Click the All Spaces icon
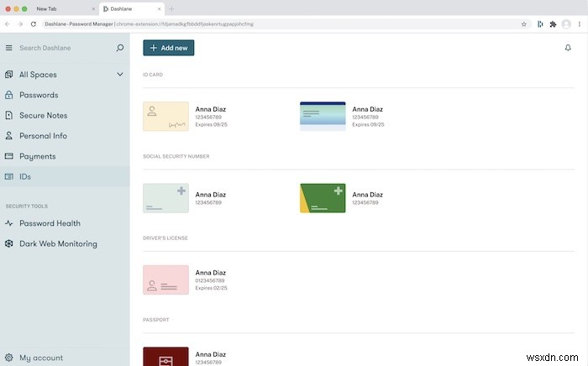588x366 pixels. (9, 75)
